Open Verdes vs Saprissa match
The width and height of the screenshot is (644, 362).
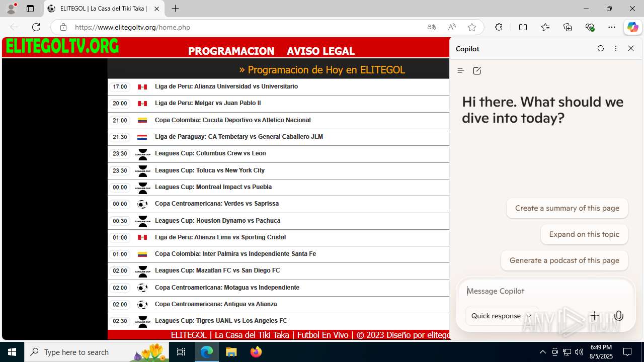tap(217, 204)
